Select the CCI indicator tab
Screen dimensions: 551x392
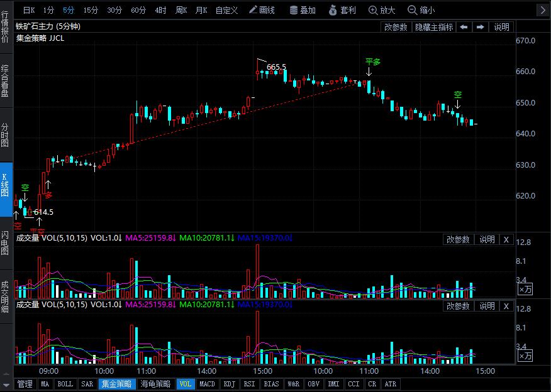(x=354, y=384)
